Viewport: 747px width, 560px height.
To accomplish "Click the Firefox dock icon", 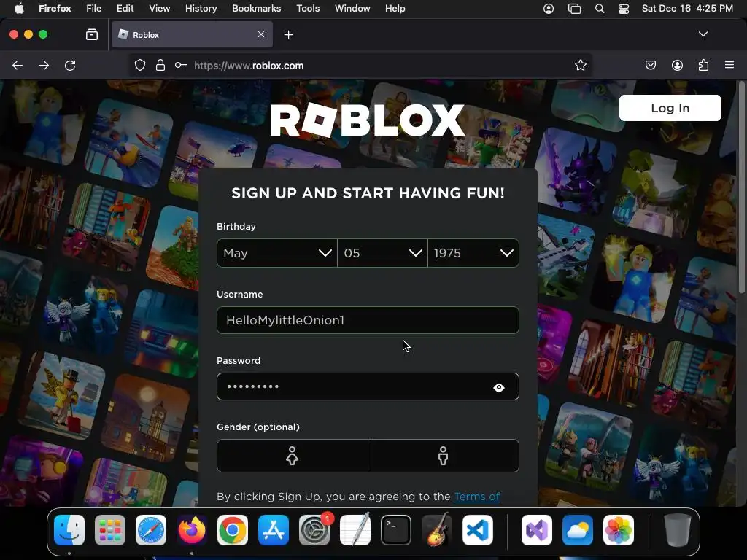I will [x=192, y=530].
